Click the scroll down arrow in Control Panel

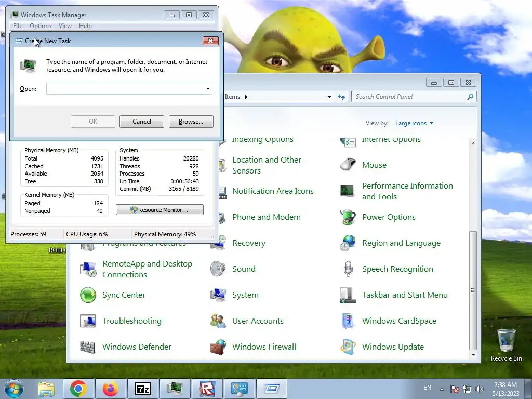(x=473, y=355)
